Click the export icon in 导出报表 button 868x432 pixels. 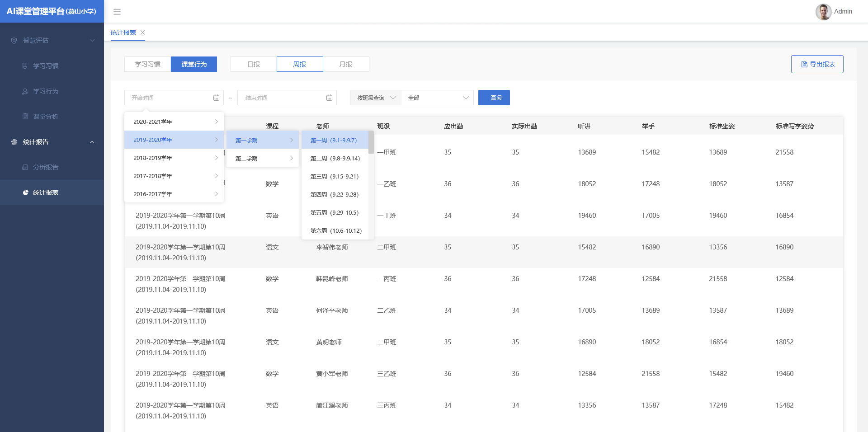[x=804, y=64]
